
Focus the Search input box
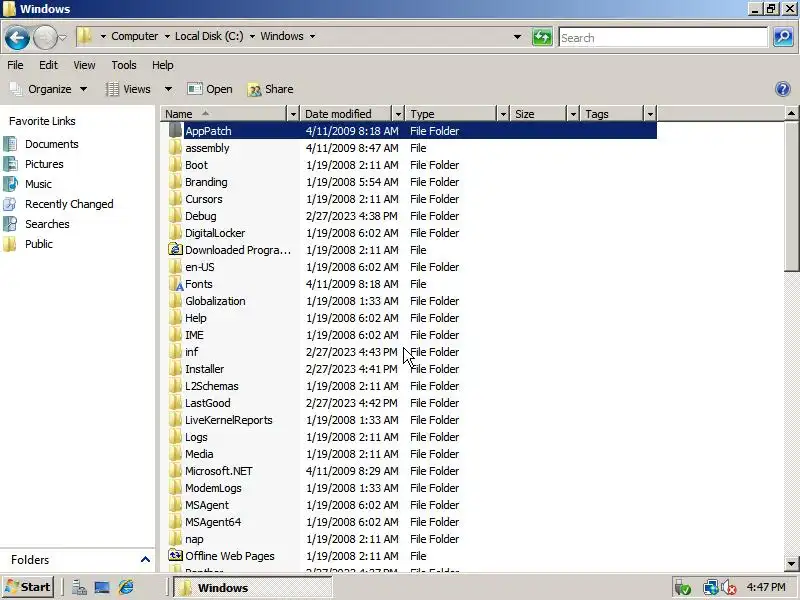(663, 38)
